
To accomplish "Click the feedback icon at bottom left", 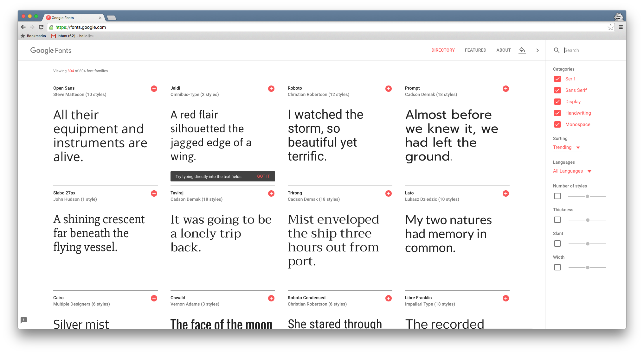I will coord(24,320).
